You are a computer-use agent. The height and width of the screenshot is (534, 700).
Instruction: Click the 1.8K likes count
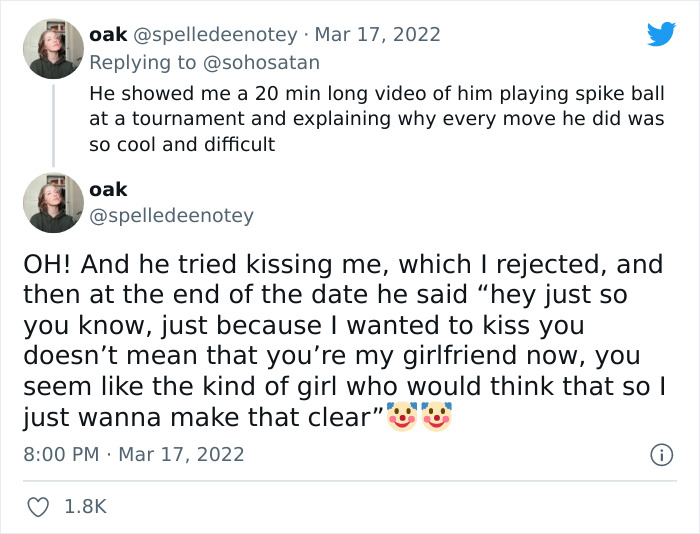(x=84, y=508)
